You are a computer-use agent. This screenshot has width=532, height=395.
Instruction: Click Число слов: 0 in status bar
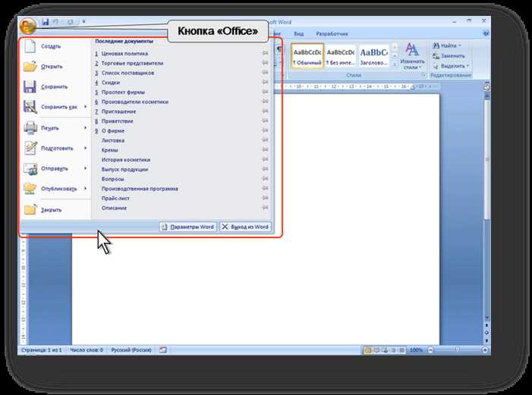87,350
